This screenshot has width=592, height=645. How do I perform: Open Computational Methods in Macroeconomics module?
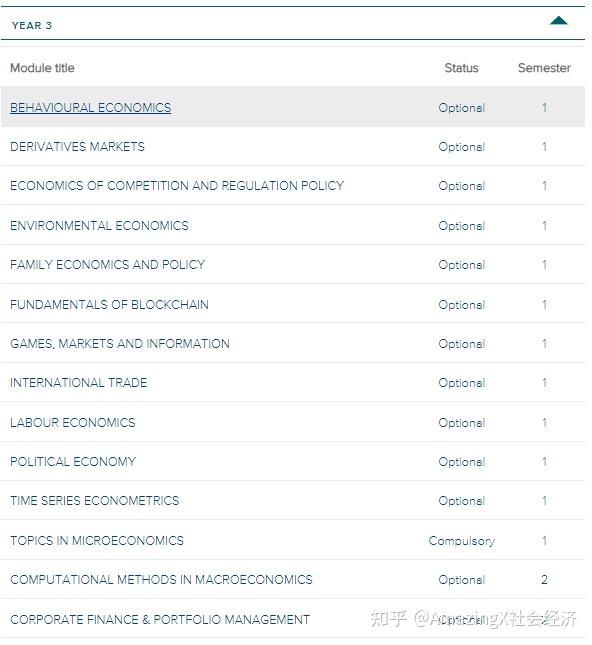(161, 580)
